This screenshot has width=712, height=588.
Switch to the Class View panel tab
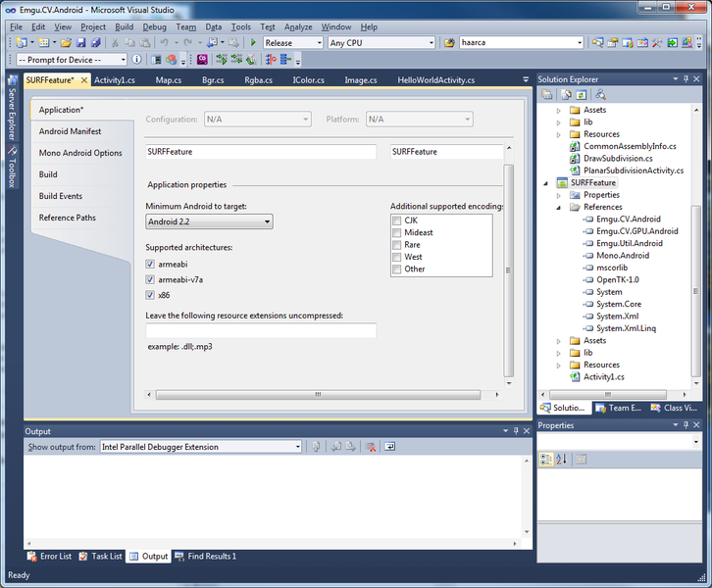point(674,408)
